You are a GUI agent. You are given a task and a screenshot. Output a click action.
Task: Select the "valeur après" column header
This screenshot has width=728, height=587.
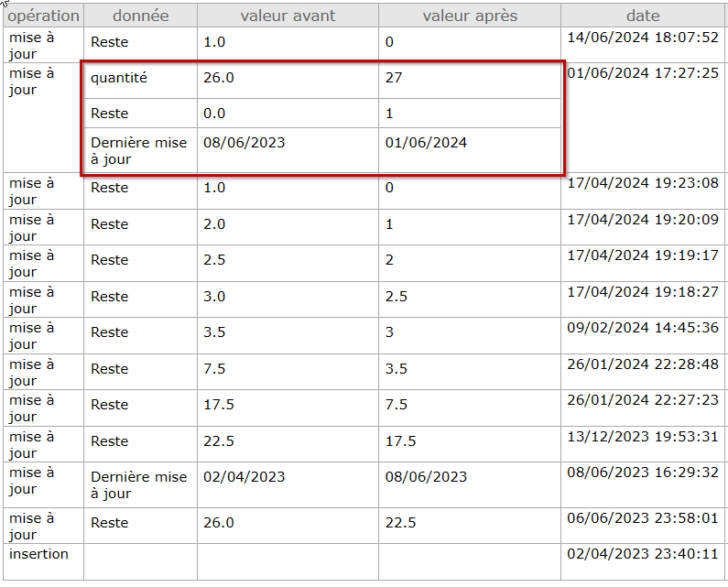click(x=469, y=16)
